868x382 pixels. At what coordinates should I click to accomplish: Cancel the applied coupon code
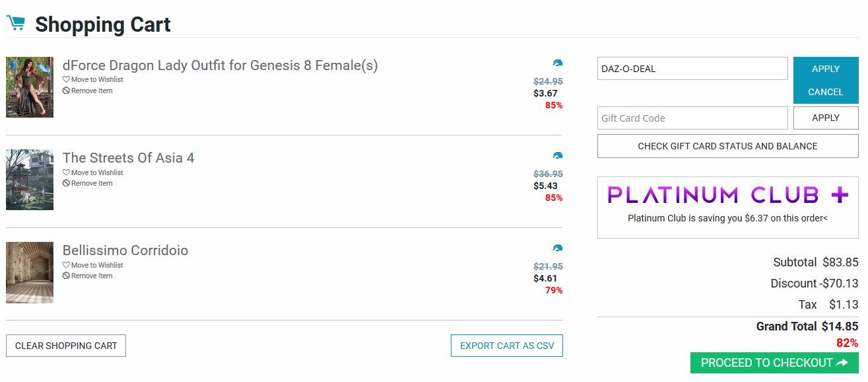click(825, 92)
